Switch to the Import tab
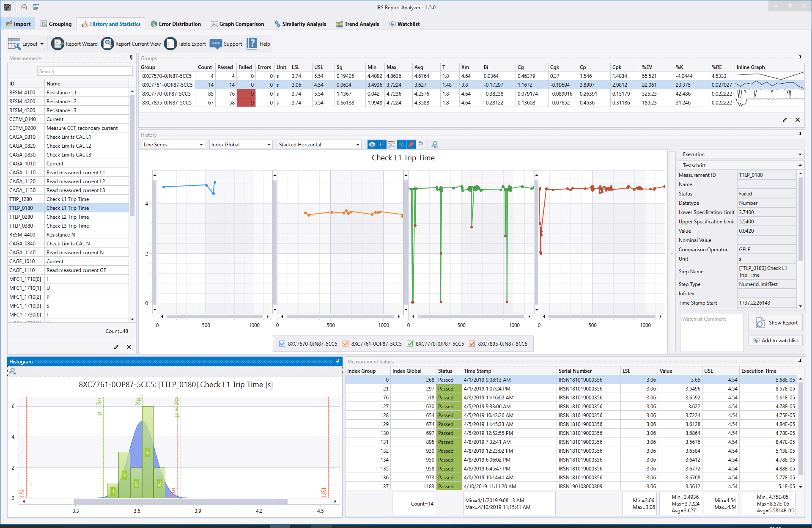This screenshot has height=528, width=812. pos(18,24)
